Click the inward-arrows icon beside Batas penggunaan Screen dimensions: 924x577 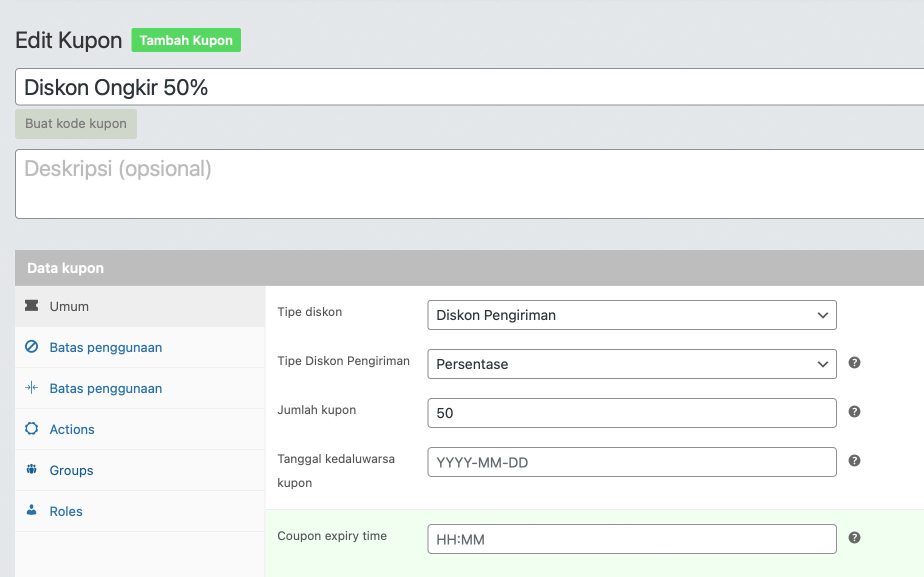31,387
